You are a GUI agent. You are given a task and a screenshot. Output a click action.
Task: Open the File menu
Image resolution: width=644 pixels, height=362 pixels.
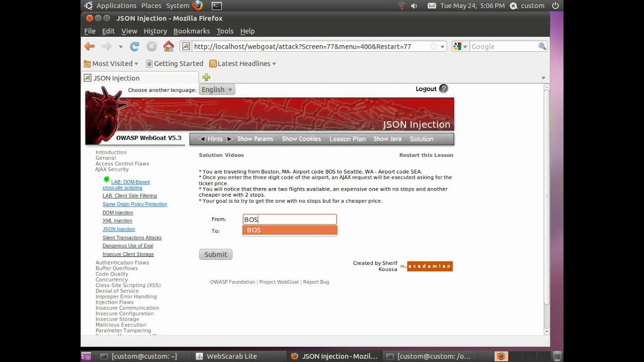[90, 31]
